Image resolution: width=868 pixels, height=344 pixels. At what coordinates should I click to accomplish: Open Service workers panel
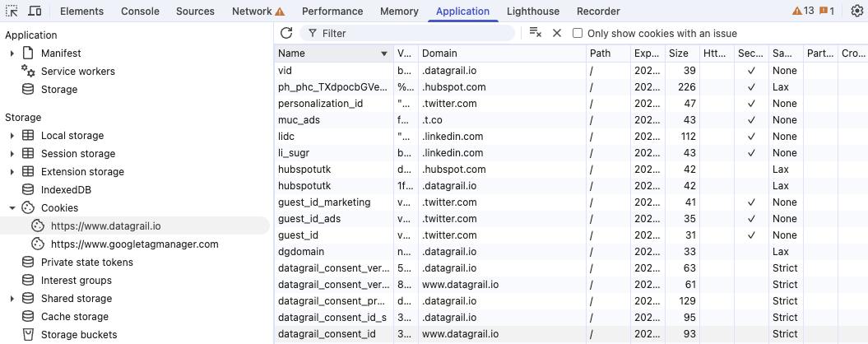click(x=77, y=72)
